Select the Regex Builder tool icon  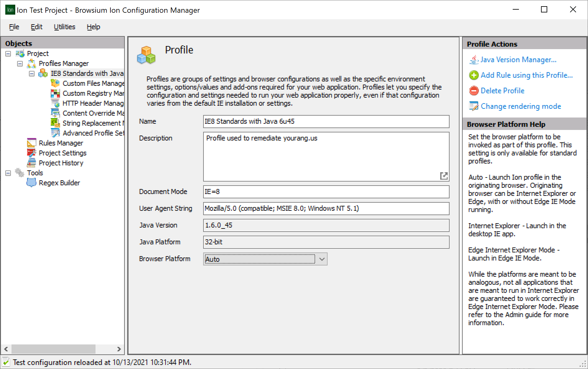pos(31,182)
